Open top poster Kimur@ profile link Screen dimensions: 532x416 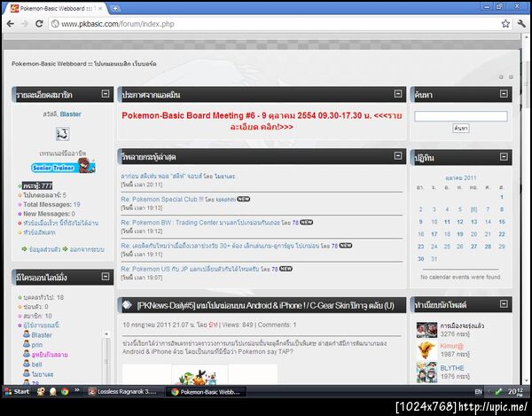click(451, 346)
